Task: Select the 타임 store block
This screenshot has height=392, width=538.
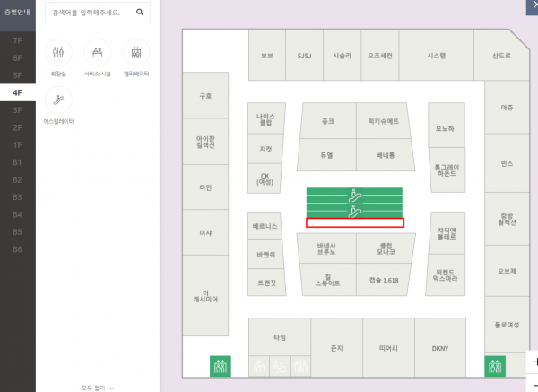Action: click(x=280, y=337)
